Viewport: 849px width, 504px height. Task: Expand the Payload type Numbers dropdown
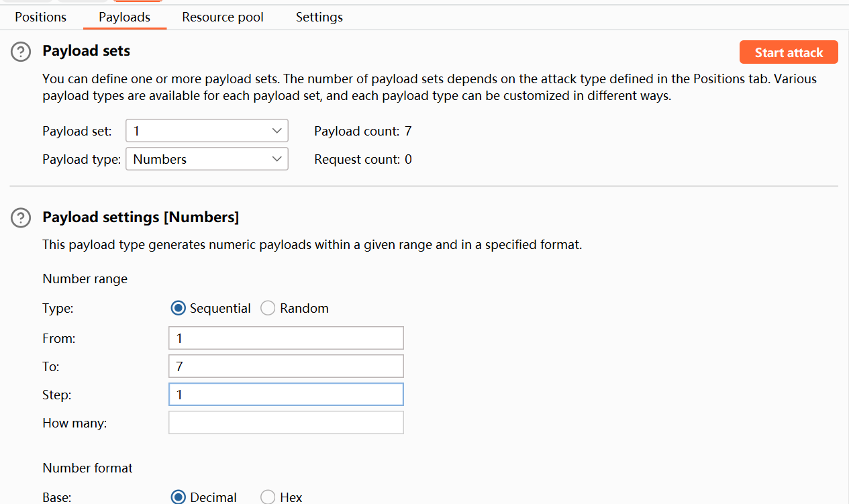pyautogui.click(x=207, y=159)
